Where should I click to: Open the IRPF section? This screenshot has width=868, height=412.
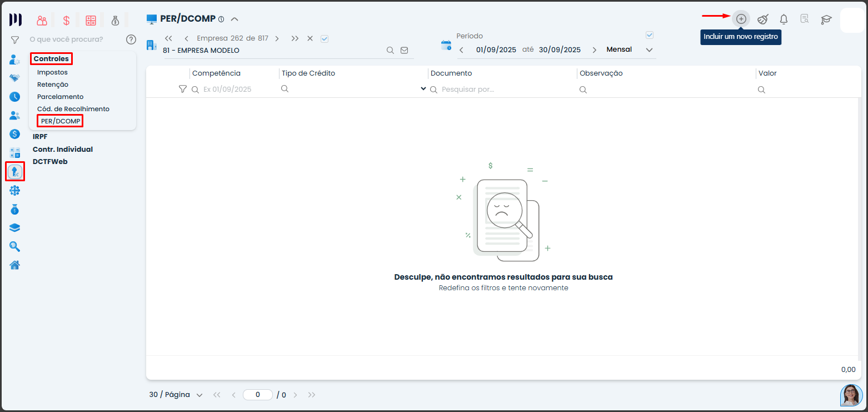pyautogui.click(x=40, y=137)
